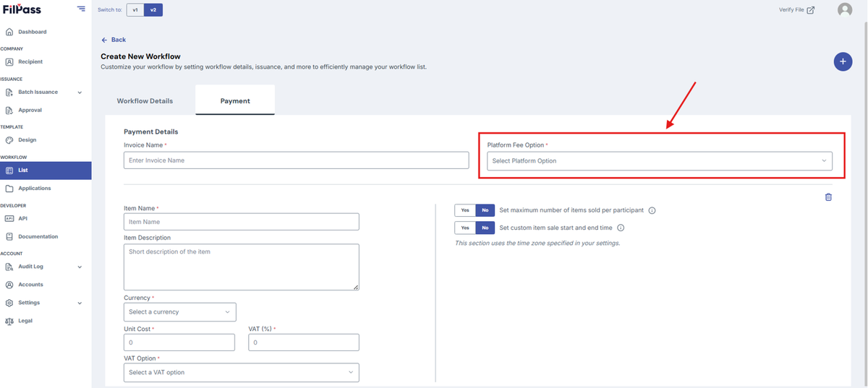The image size is (868, 388).
Task: Click the back arrow icon
Action: click(104, 40)
